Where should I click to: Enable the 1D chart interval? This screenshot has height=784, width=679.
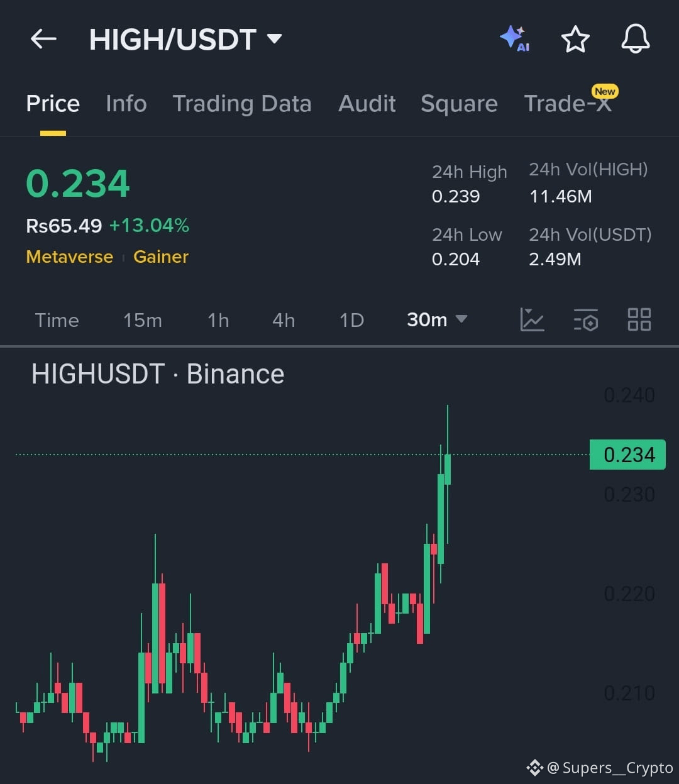(x=351, y=320)
